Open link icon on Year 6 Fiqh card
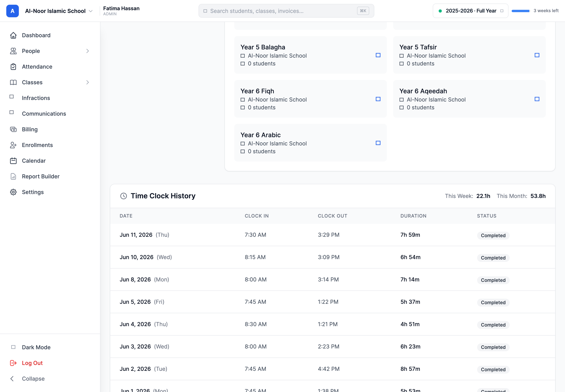The image size is (565, 392). pos(378,99)
